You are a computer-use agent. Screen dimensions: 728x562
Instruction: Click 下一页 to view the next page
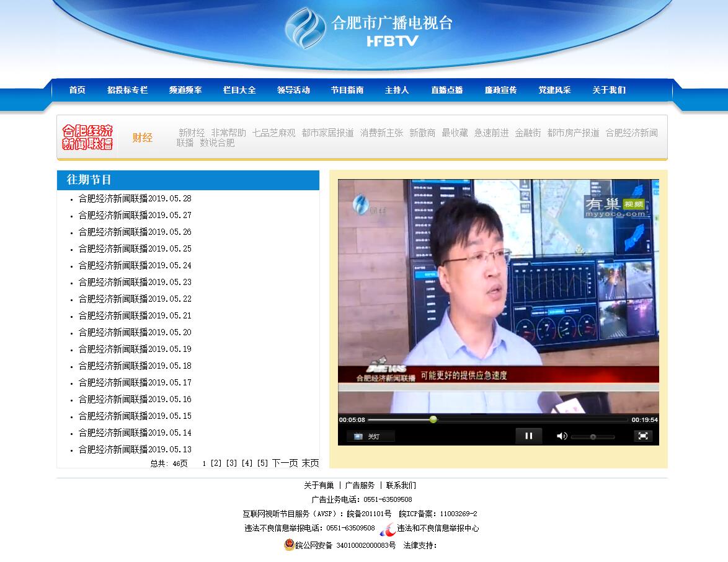click(285, 463)
